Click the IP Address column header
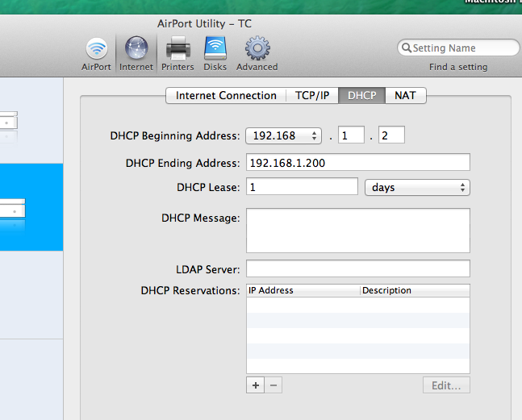 (303, 290)
